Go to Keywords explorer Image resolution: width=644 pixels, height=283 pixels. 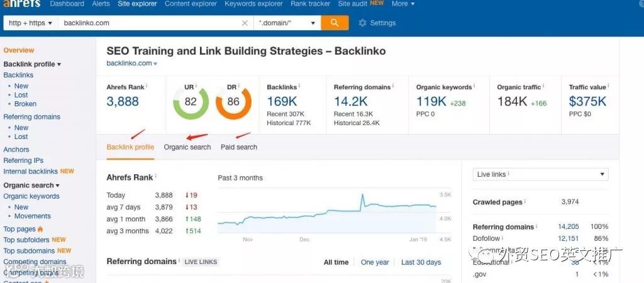click(253, 4)
